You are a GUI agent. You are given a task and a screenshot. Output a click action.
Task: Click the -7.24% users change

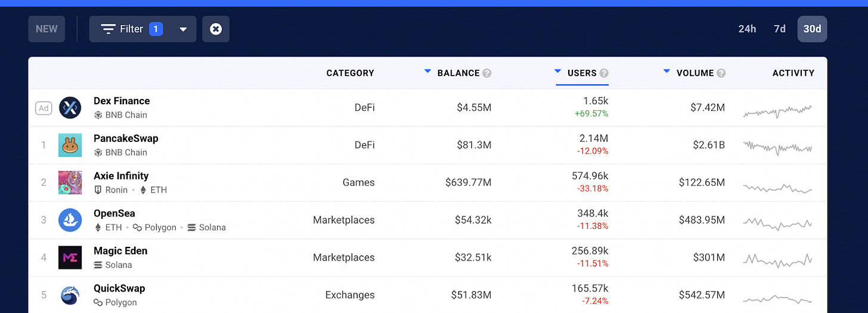pos(596,300)
